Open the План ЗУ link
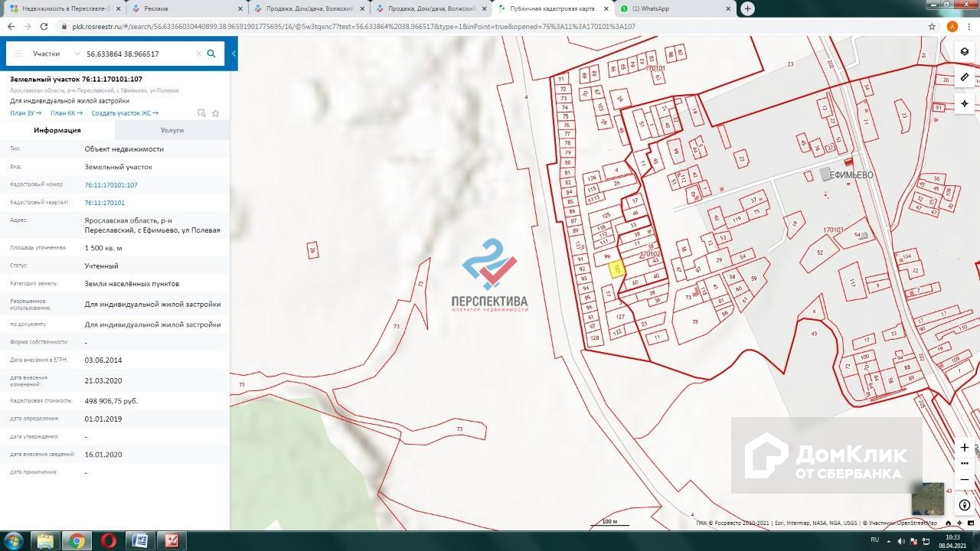 click(x=25, y=113)
